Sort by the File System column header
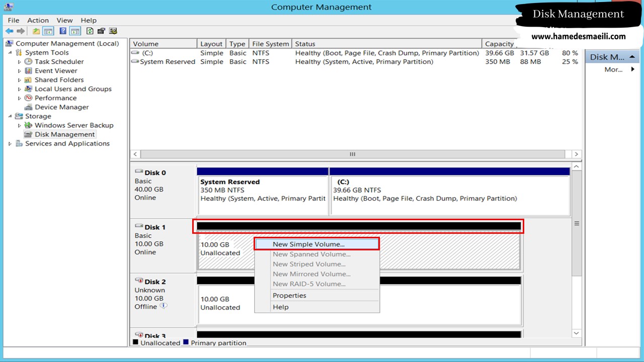Viewport: 644px width, 362px height. pos(271,44)
